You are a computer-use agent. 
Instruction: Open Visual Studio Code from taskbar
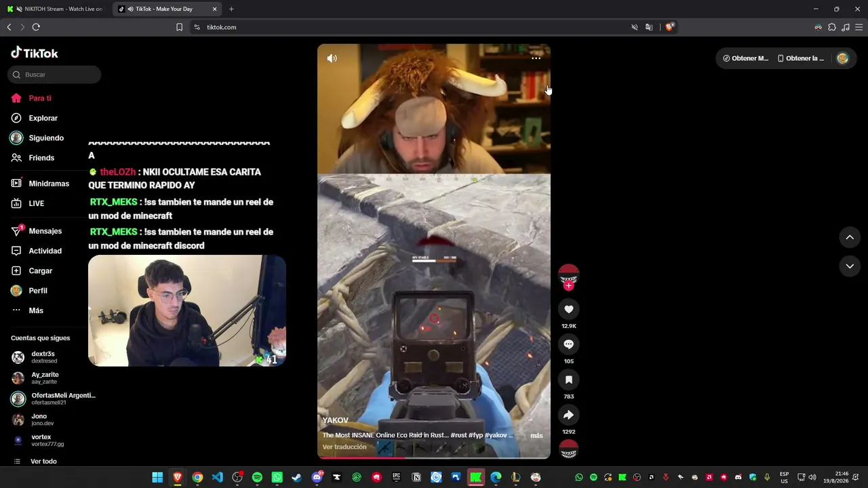(217, 477)
